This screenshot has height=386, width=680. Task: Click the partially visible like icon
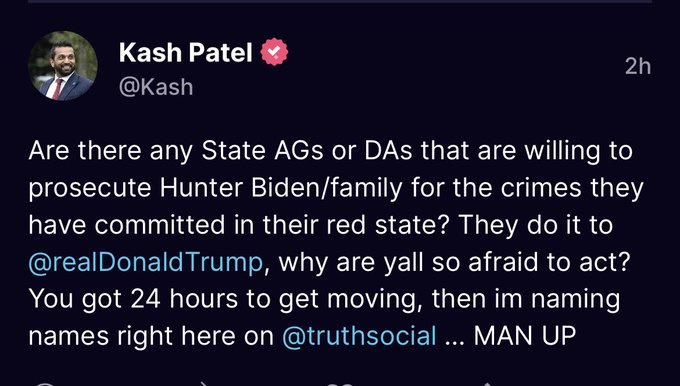click(340, 384)
